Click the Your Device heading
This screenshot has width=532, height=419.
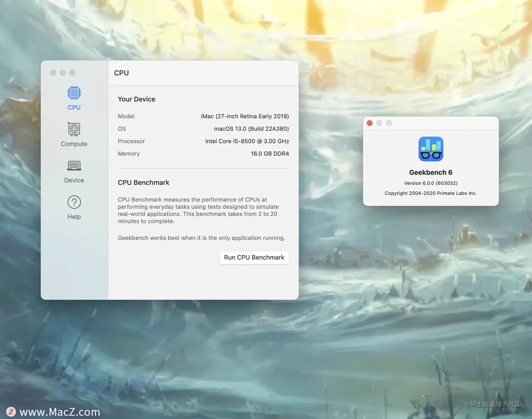point(137,99)
